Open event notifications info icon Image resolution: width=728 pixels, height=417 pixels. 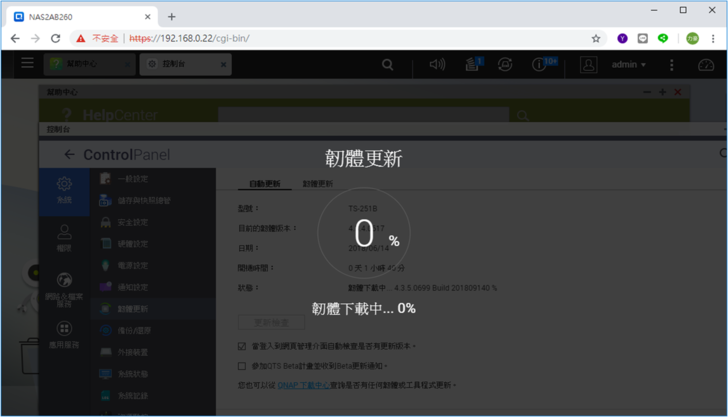coord(540,64)
